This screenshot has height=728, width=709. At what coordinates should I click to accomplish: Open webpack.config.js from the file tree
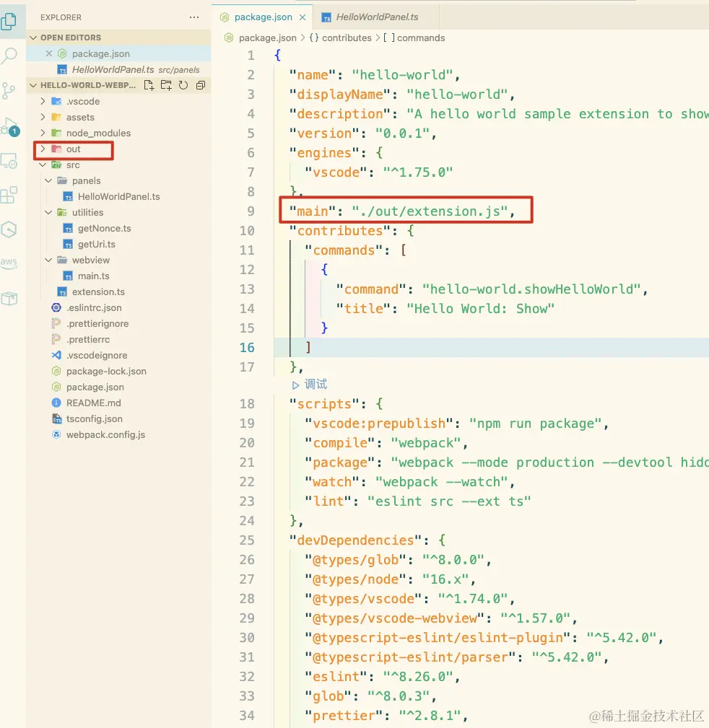point(105,435)
